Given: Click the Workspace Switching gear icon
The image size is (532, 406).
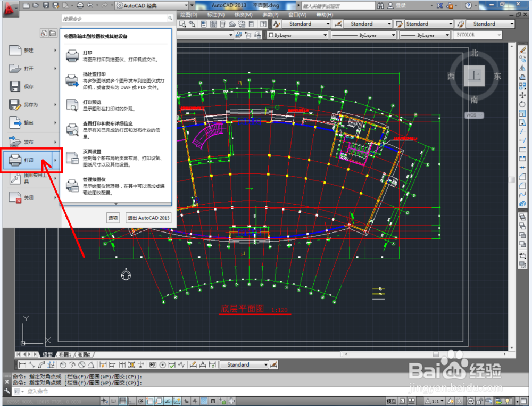Looking at the screenshot, I should [471, 401].
